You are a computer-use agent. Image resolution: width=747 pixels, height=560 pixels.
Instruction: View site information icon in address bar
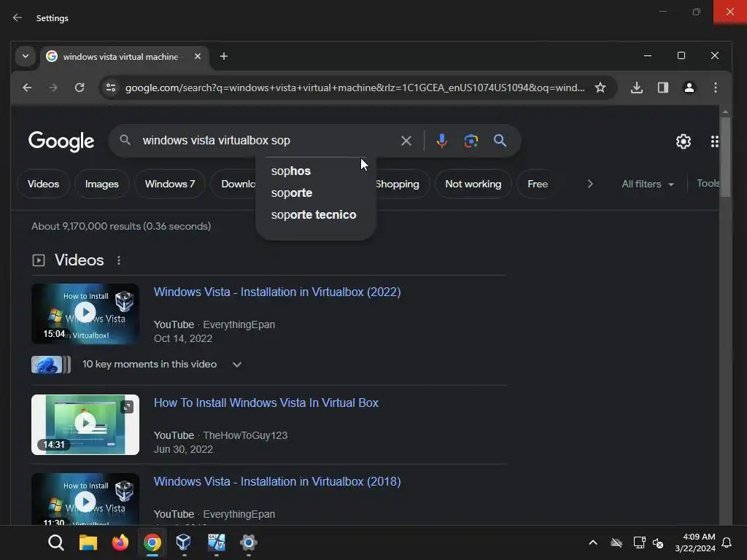[111, 87]
